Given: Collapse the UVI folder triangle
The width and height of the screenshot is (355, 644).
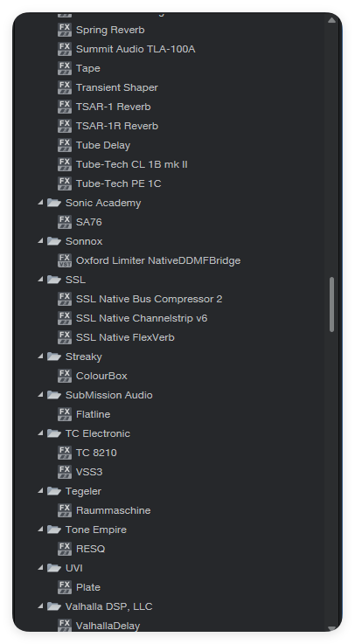Looking at the screenshot, I should coord(40,568).
